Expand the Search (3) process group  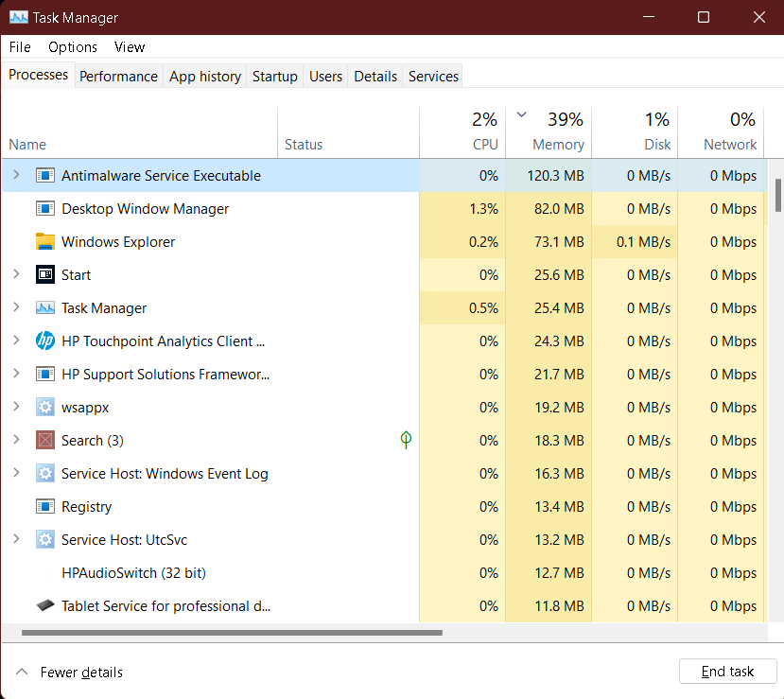click(16, 439)
